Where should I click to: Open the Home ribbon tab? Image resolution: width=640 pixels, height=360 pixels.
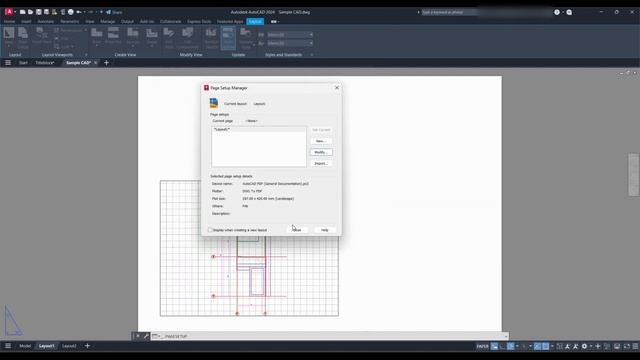[9, 21]
